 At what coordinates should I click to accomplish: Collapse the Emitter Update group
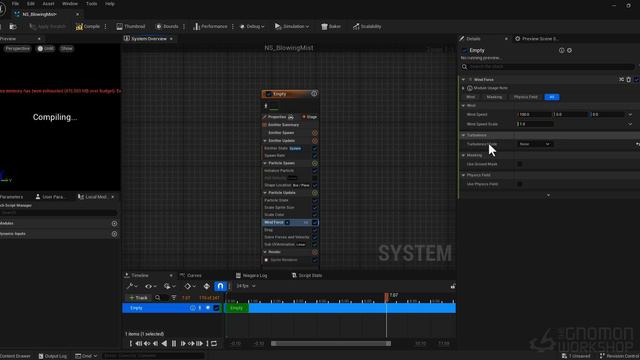pyautogui.click(x=265, y=141)
